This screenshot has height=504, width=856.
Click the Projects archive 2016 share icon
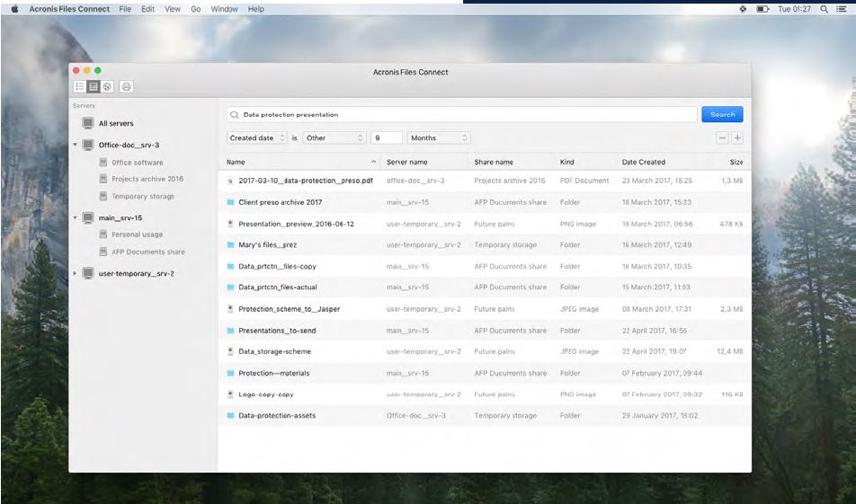103,179
